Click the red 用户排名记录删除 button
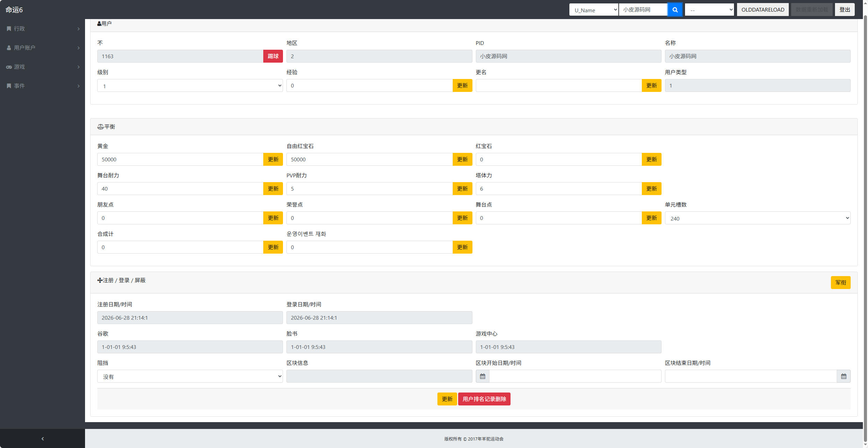Image resolution: width=868 pixels, height=448 pixels. point(484,399)
